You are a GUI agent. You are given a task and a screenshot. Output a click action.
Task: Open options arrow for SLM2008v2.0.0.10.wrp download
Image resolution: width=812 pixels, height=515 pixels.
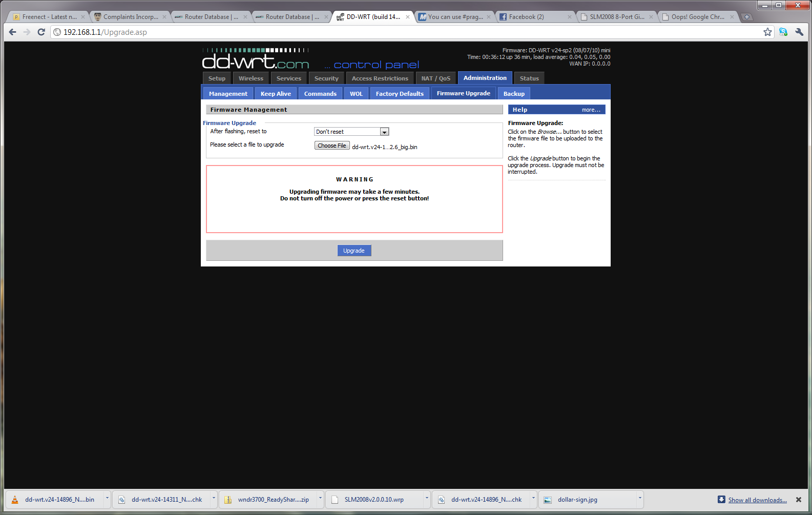coord(427,498)
